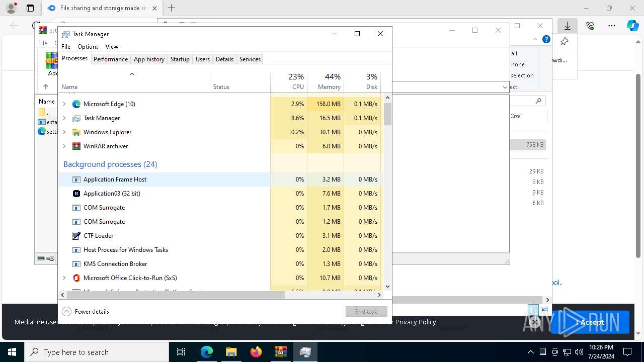Screen dimensions: 644x362
Task: Open Edge browser essentials heart icon
Action: pyautogui.click(x=590, y=26)
